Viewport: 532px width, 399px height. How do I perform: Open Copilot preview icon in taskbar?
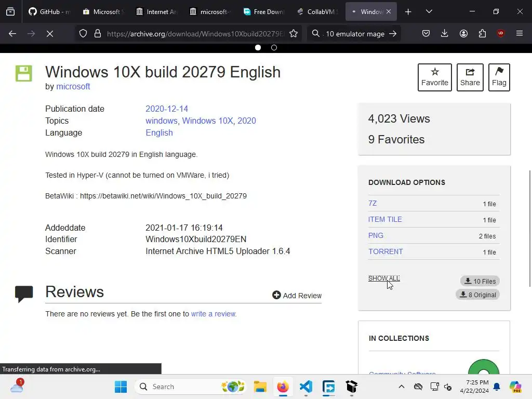coord(515,387)
